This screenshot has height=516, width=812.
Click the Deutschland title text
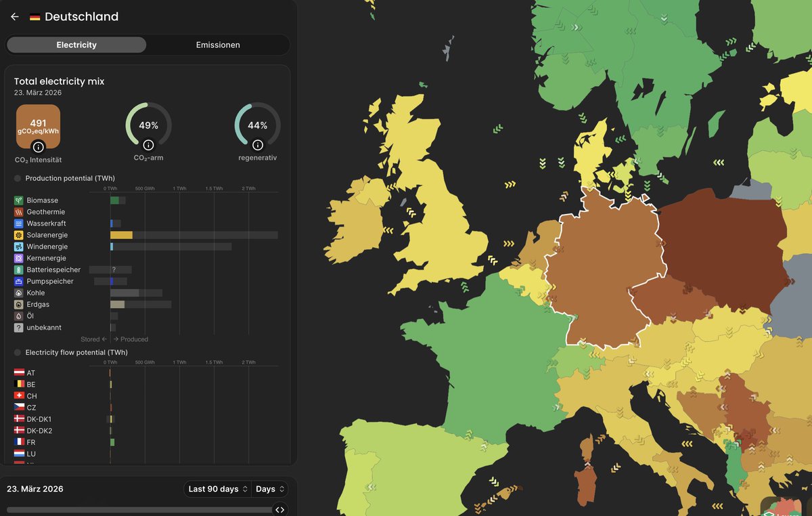point(81,17)
